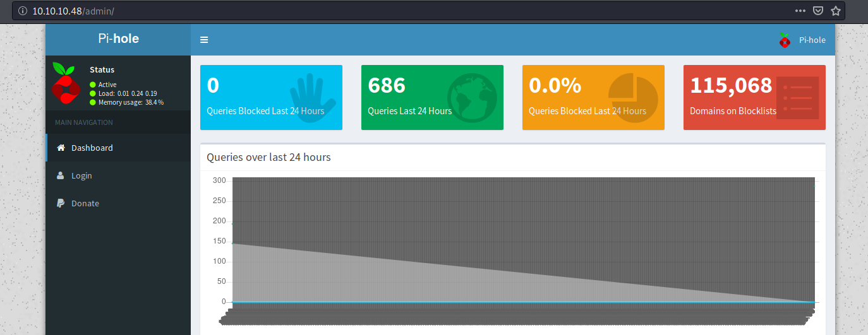Open the Donate menu item
Image resolution: width=868 pixels, height=335 pixels.
(118, 203)
